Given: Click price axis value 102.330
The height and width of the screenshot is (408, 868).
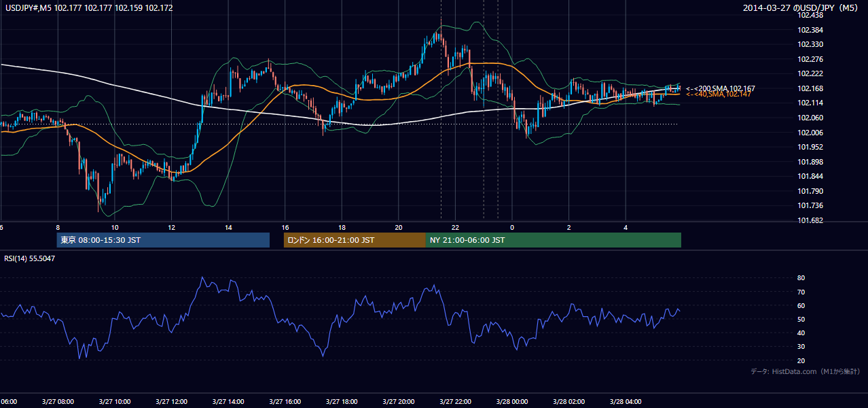Looking at the screenshot, I should point(810,44).
